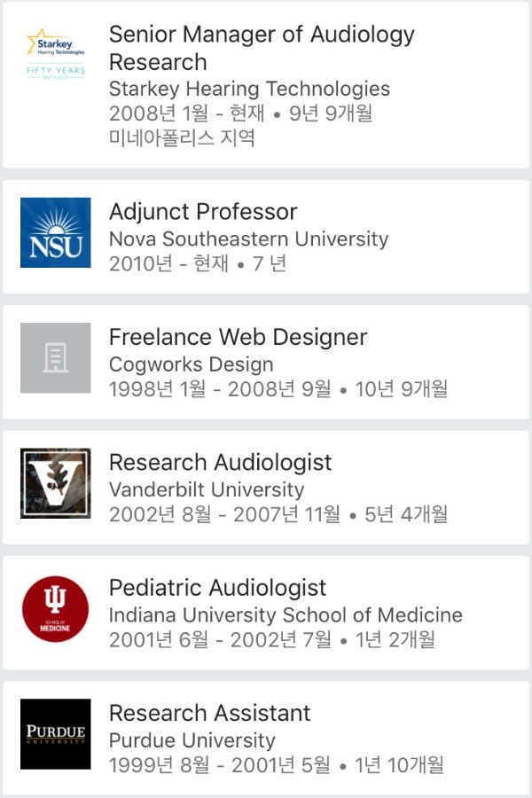Select the Vanderbilt University company name
This screenshot has width=532, height=798.
point(207,489)
